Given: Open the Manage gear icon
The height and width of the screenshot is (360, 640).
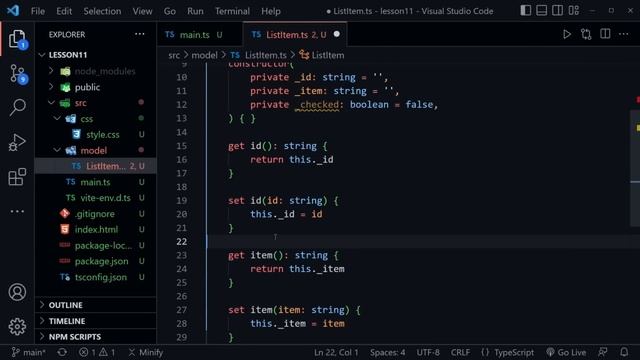Looking at the screenshot, I should (x=17, y=327).
